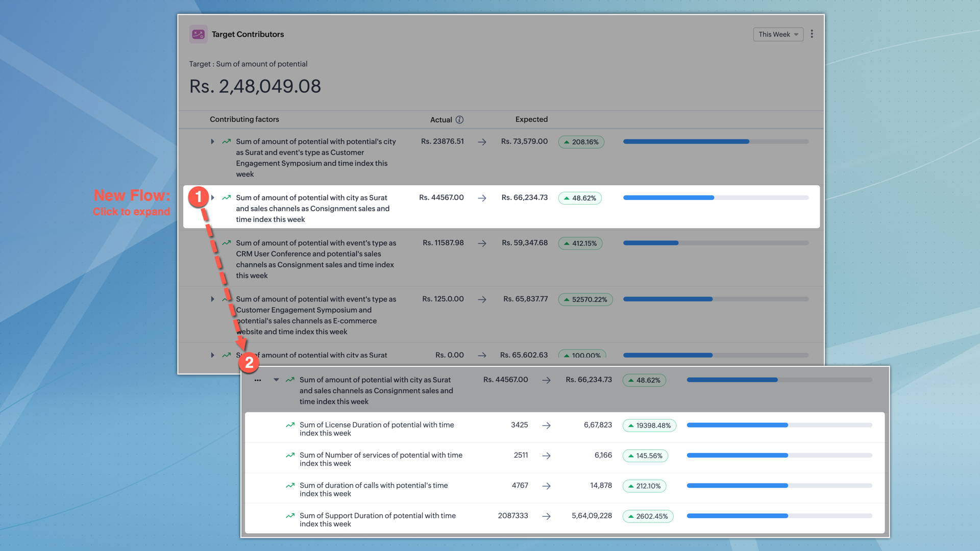Click the 19398.48% increase badge
980x551 pixels.
point(649,425)
